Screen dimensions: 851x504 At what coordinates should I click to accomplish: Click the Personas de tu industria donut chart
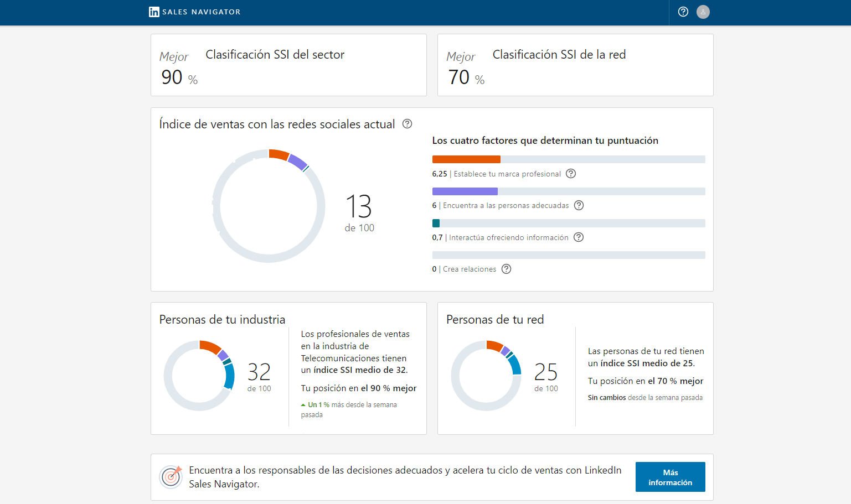point(199,376)
